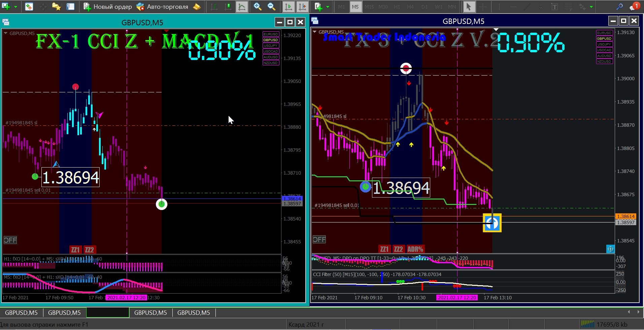Toggle the OFF button in right chart
Image resolution: width=644 pixels, height=330 pixels.
pos(319,239)
